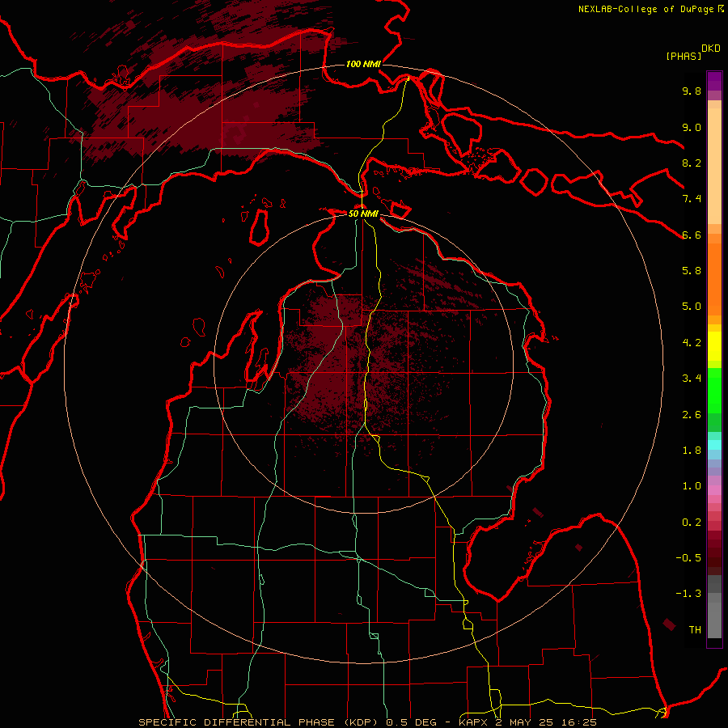728x728 pixels.
Task: Click the 5.0 scale value
Action: (692, 307)
